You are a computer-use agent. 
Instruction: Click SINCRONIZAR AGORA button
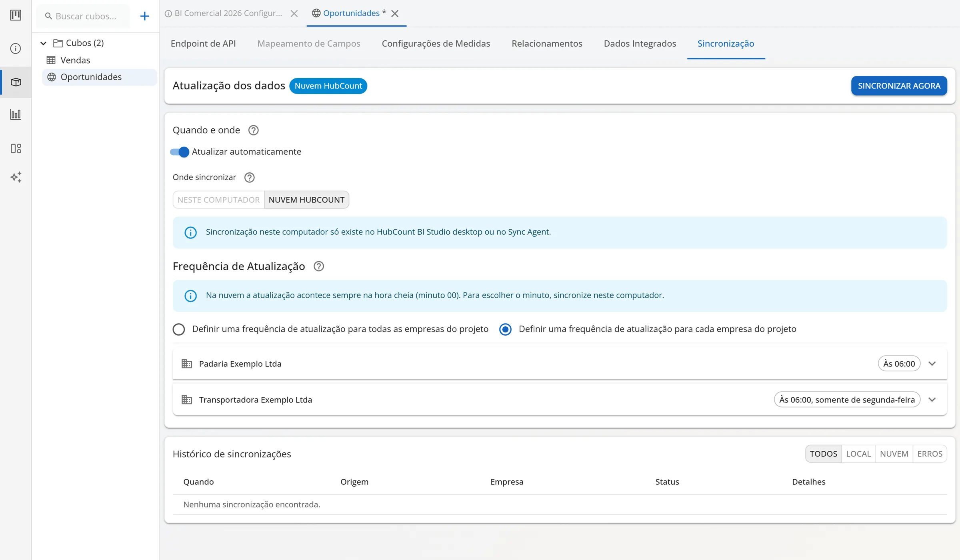[x=899, y=86]
